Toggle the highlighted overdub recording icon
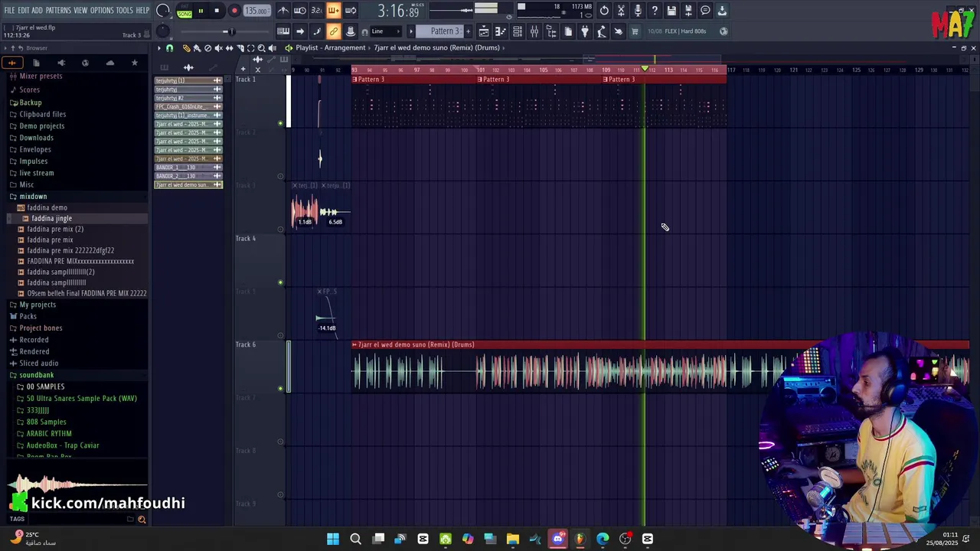The image size is (980, 551). tap(333, 11)
